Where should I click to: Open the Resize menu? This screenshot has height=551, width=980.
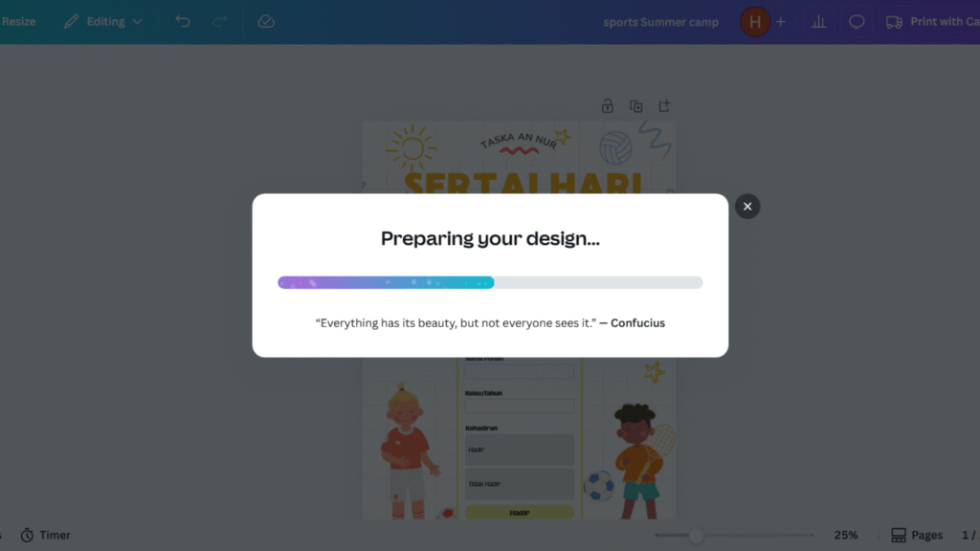pos(18,21)
